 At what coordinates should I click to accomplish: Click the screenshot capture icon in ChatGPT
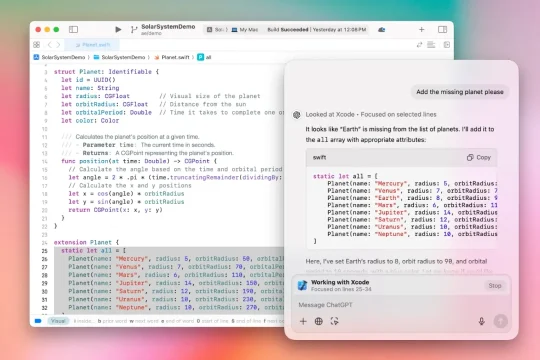pos(334,321)
